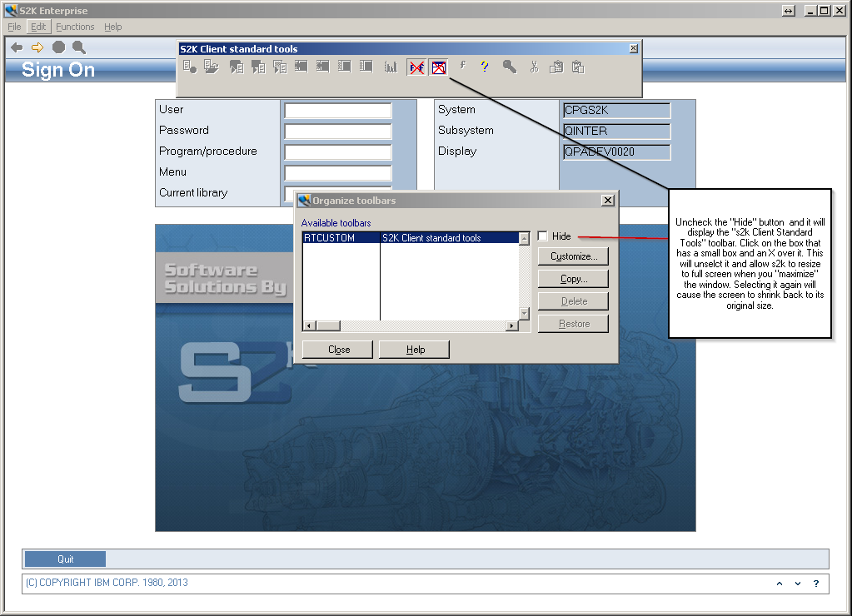The width and height of the screenshot is (852, 616).
Task: Open the File menu
Action: pos(14,27)
